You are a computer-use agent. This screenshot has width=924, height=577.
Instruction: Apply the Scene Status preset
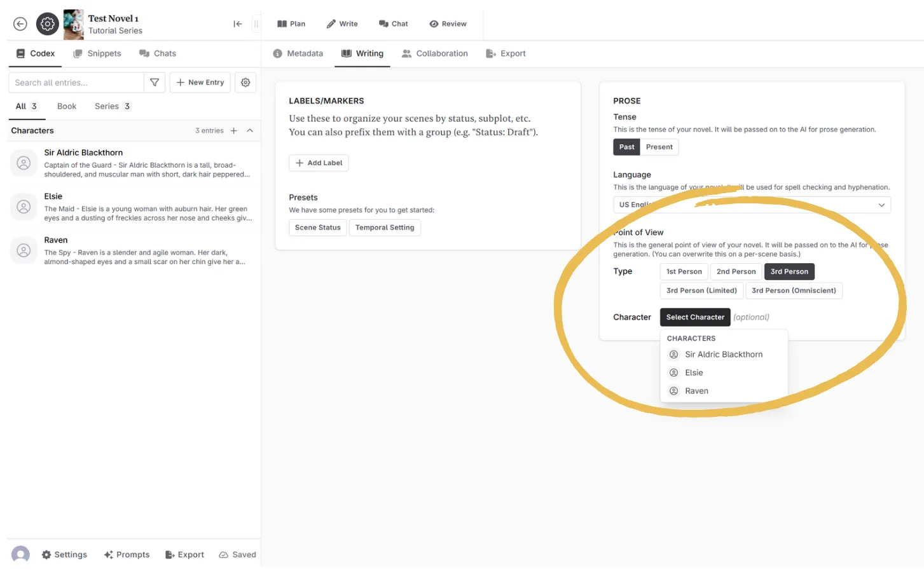coord(317,227)
